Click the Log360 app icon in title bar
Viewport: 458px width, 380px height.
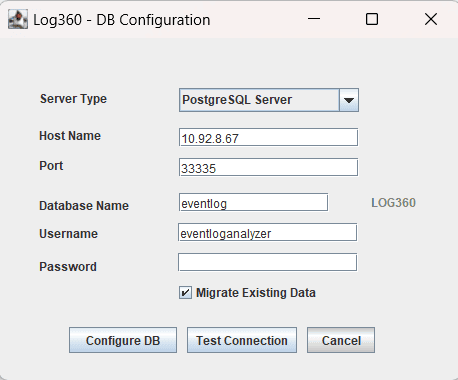(18, 19)
